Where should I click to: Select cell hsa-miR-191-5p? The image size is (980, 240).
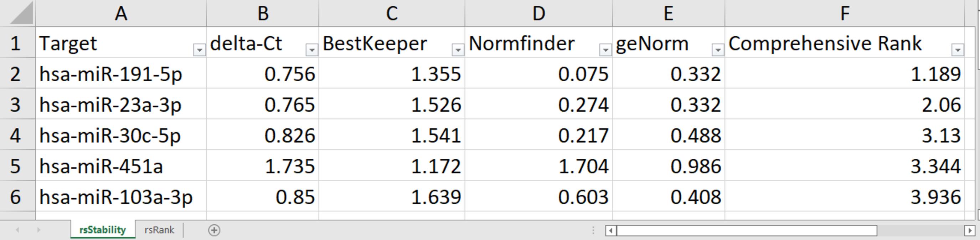point(121,73)
